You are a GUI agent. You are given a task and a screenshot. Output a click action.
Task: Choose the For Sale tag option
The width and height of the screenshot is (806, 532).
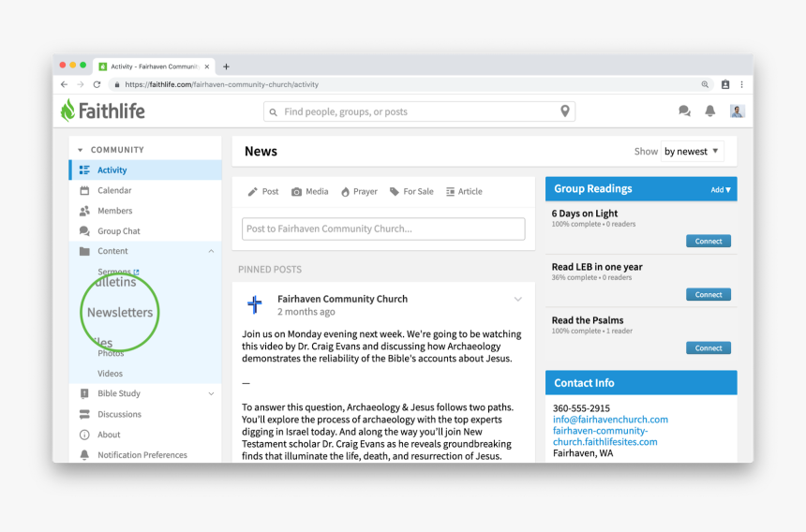[411, 192]
